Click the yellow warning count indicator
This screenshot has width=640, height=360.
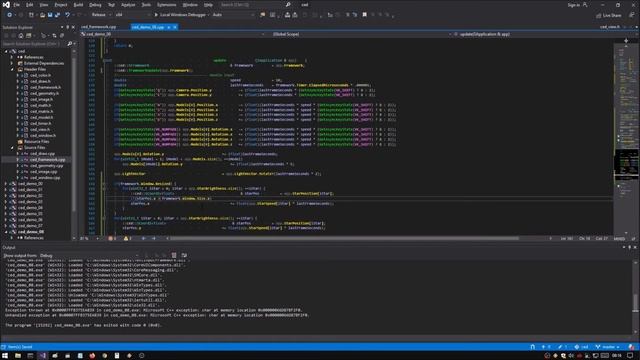[x=127, y=238]
